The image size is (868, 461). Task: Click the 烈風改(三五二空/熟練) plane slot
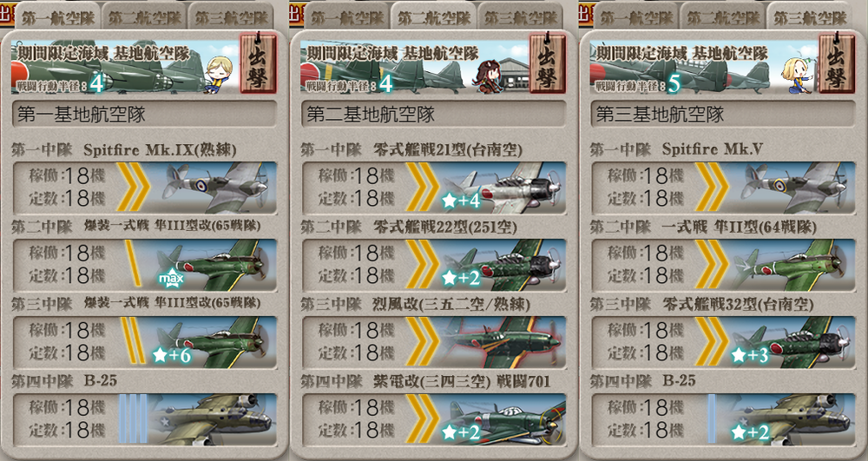[433, 341]
